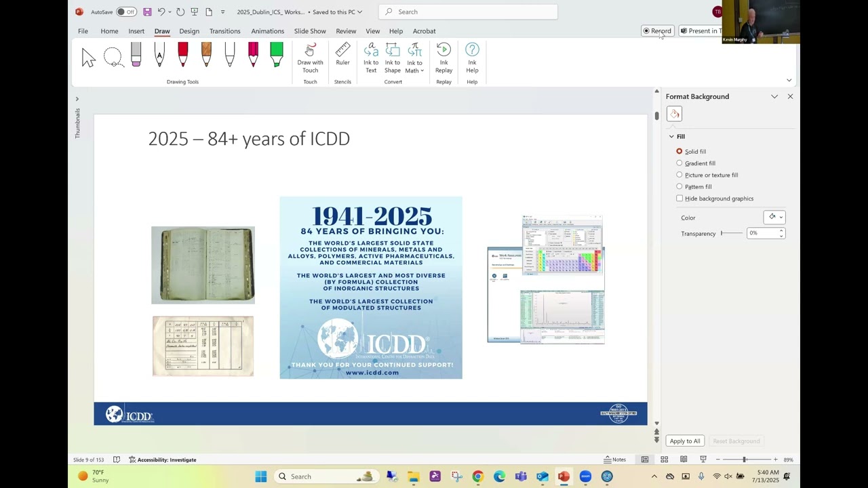Convert Ink to Text
The width and height of the screenshot is (868, 488).
[371, 58]
